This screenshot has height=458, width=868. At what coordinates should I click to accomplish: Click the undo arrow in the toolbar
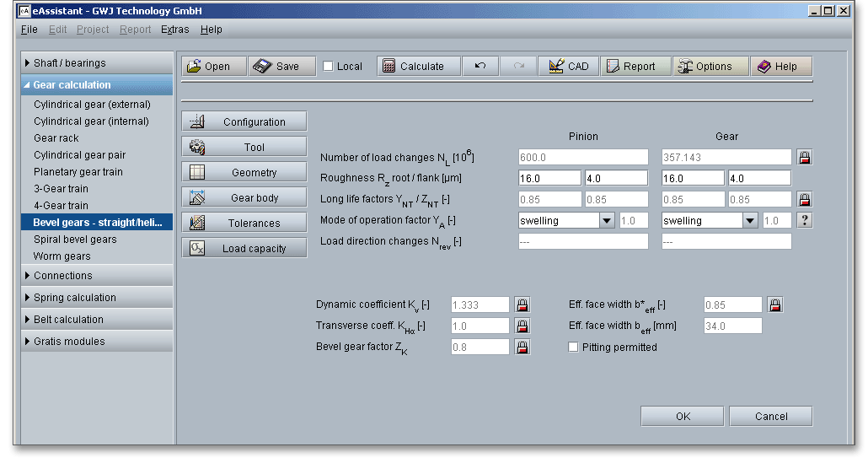[x=480, y=67]
